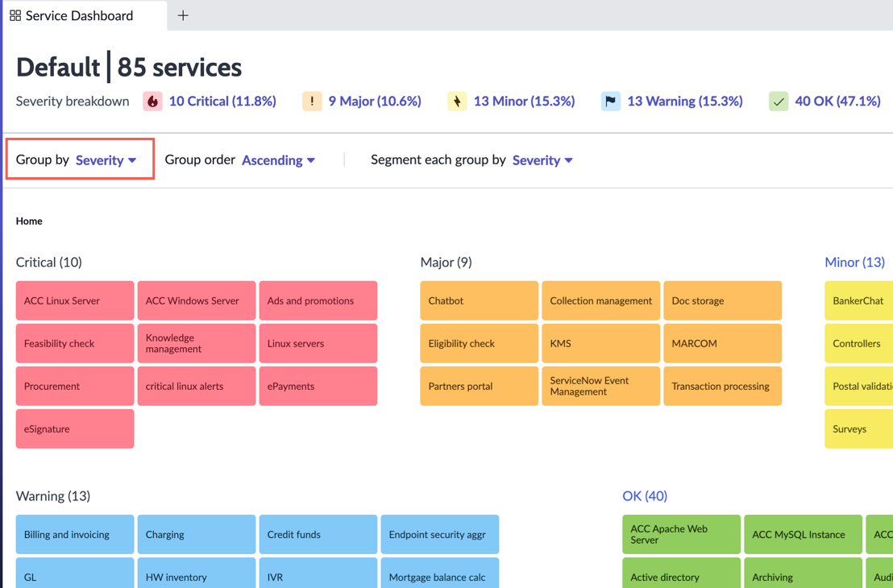The image size is (893, 588).
Task: Select the Collection management tile
Action: (x=600, y=300)
